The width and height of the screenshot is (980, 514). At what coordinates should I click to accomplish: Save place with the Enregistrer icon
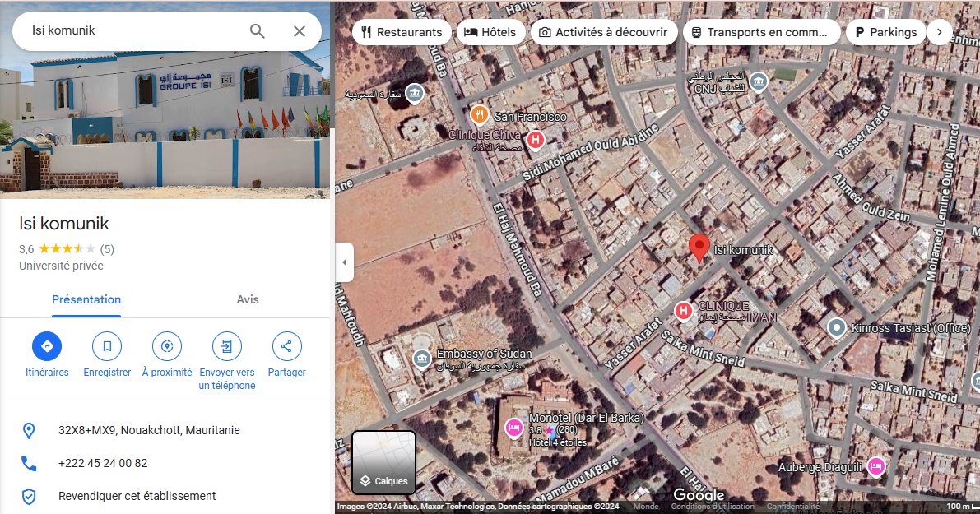click(107, 346)
